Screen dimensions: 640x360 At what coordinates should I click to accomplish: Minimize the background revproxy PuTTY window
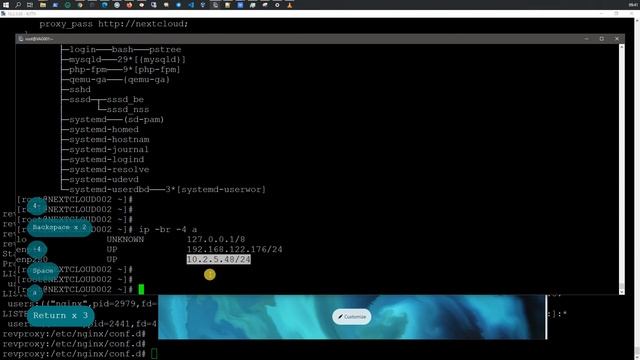pyautogui.click(x=602, y=13)
